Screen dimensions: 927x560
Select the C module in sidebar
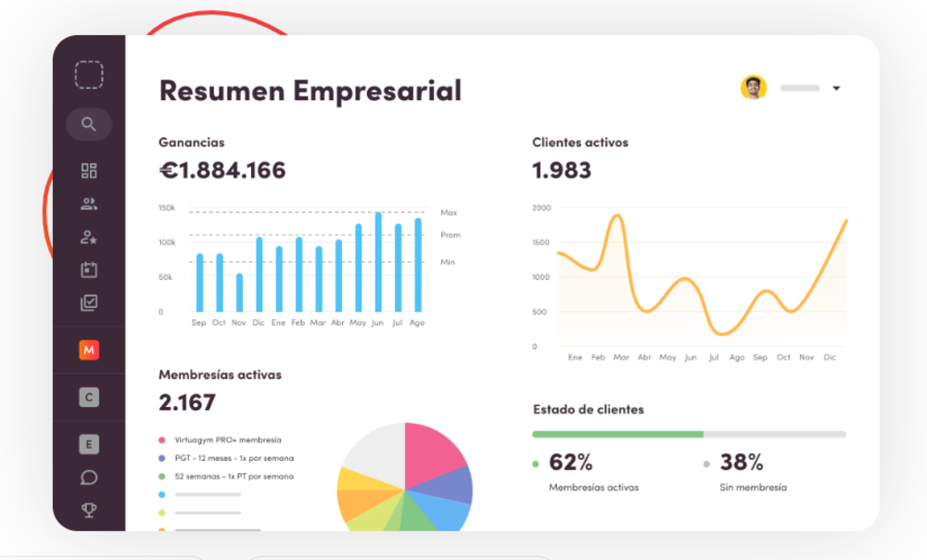(89, 397)
